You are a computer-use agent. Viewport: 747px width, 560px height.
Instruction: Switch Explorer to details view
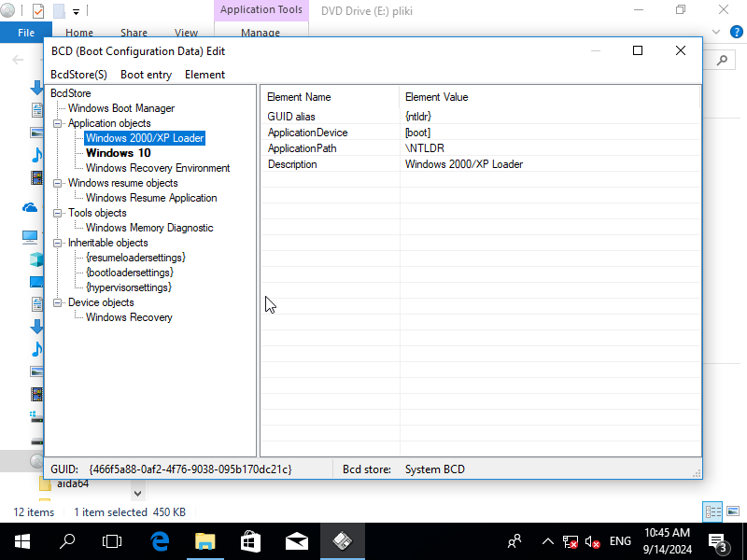tap(712, 512)
